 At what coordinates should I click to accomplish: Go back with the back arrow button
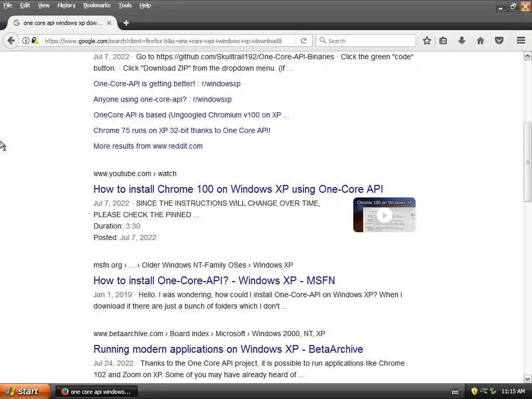pyautogui.click(x=11, y=41)
